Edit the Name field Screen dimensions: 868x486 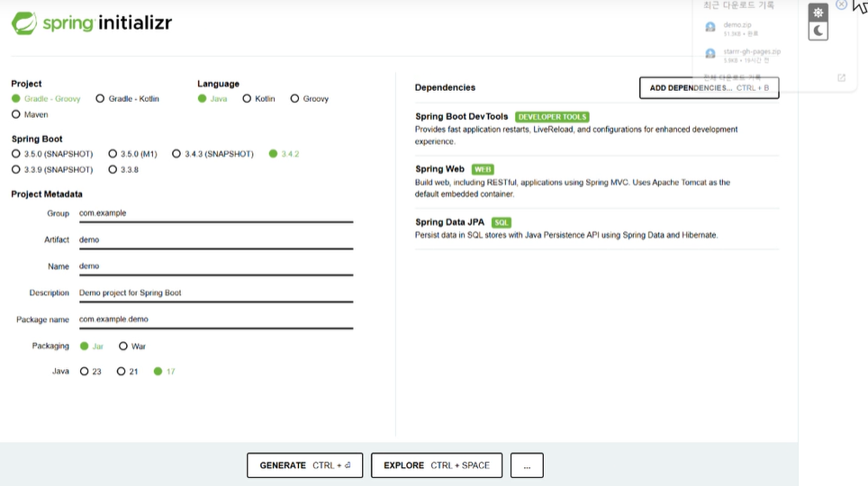tap(216, 266)
